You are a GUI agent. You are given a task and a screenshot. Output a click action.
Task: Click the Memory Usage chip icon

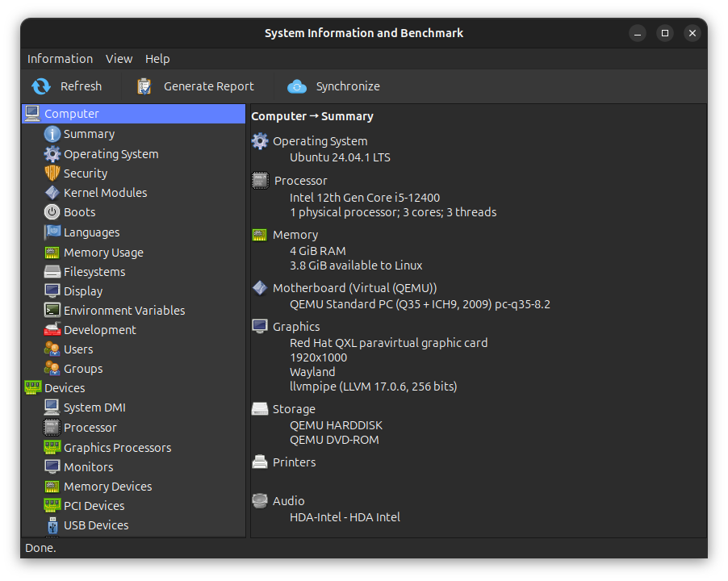[52, 253]
